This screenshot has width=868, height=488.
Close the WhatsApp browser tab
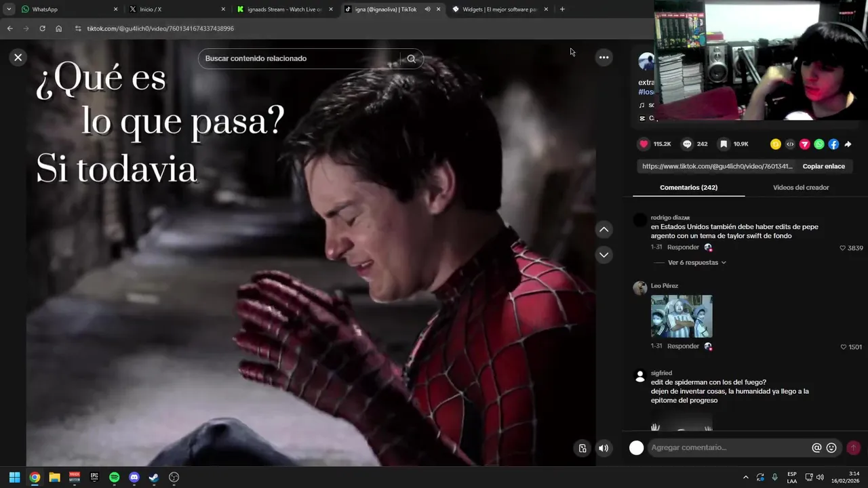click(115, 9)
